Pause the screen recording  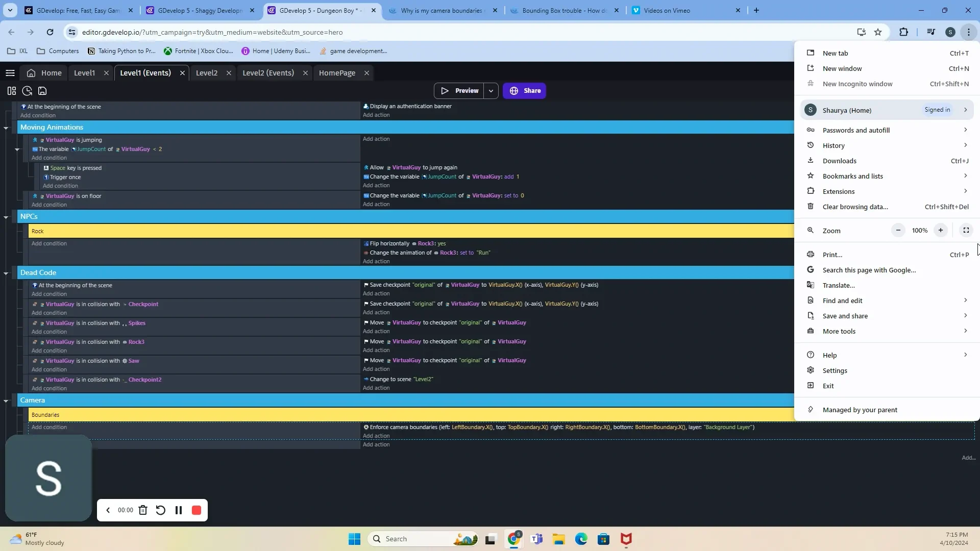(x=179, y=510)
